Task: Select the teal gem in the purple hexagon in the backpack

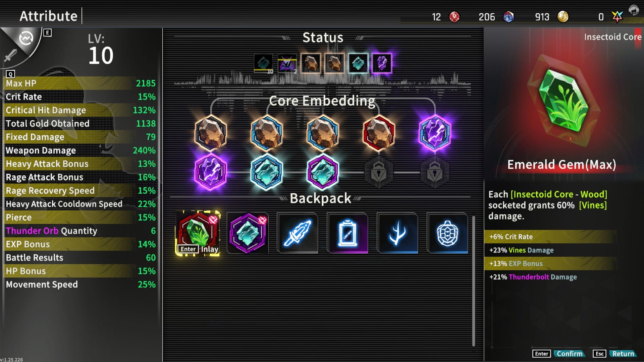Action: click(x=248, y=233)
